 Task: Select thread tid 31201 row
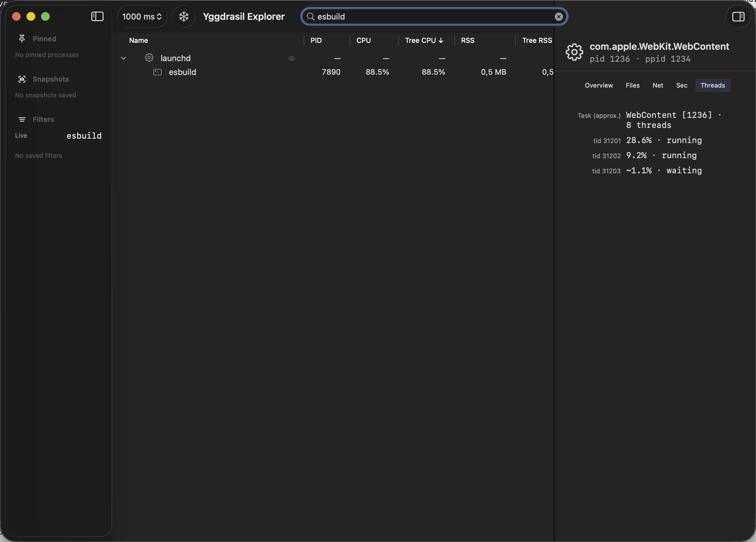click(647, 141)
